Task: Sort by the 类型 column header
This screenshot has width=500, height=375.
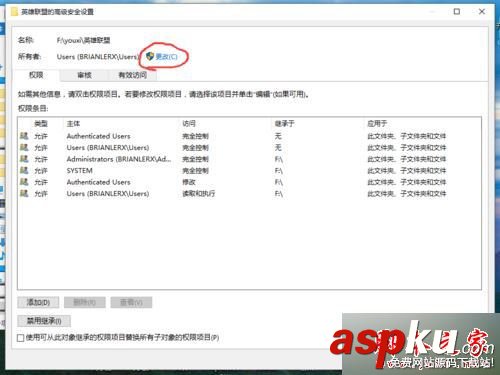Action: (x=41, y=124)
